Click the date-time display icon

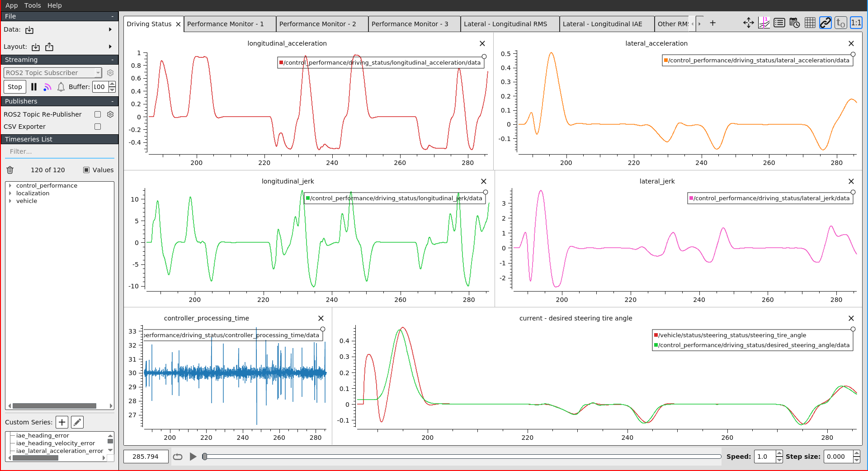coord(795,23)
